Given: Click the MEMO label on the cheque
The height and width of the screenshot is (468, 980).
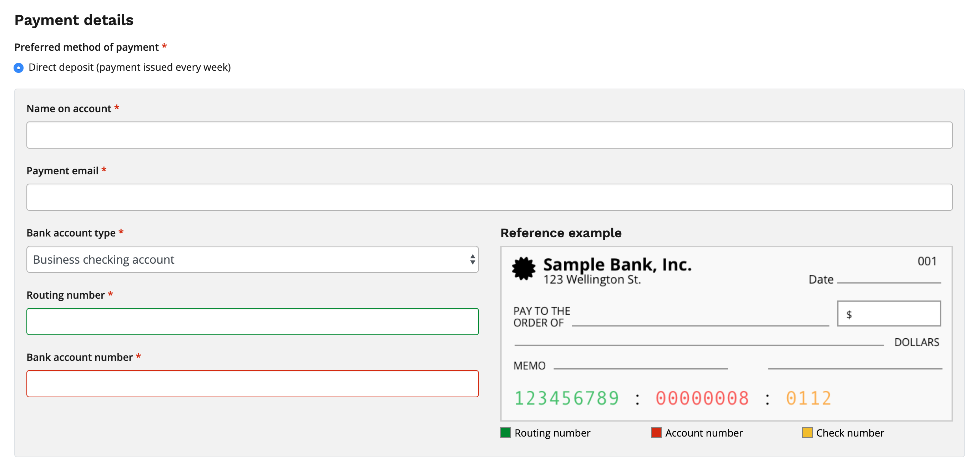Looking at the screenshot, I should coord(529,365).
